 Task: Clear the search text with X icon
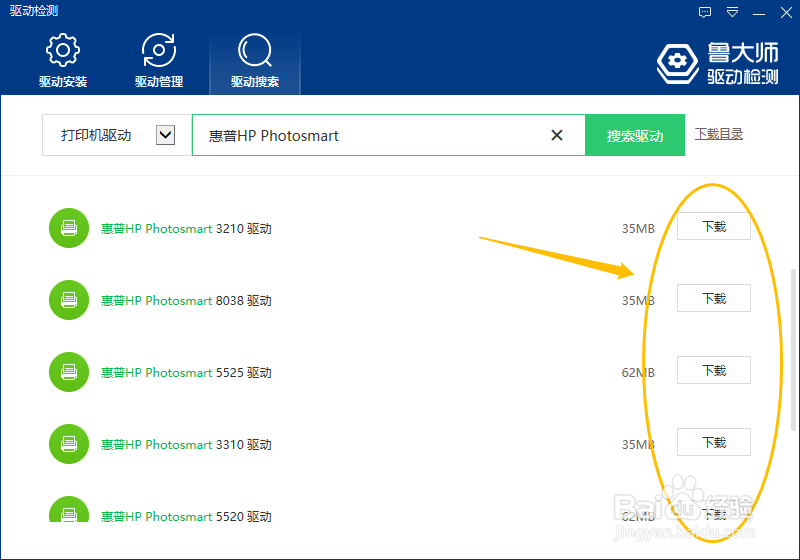pyautogui.click(x=557, y=135)
